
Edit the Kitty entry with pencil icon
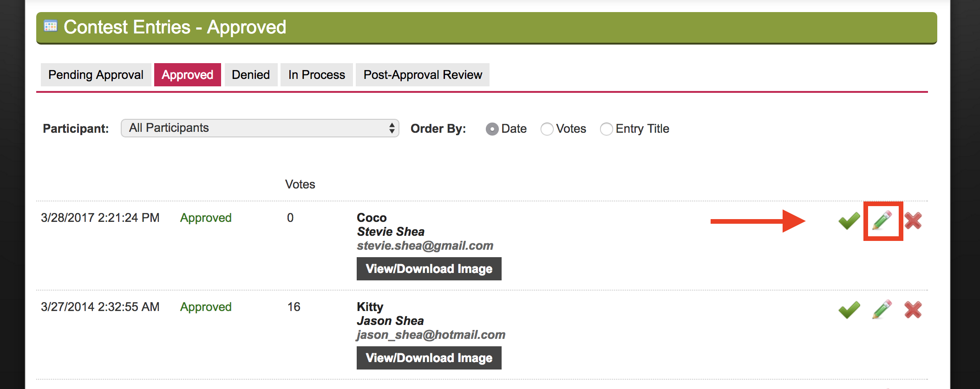click(882, 310)
